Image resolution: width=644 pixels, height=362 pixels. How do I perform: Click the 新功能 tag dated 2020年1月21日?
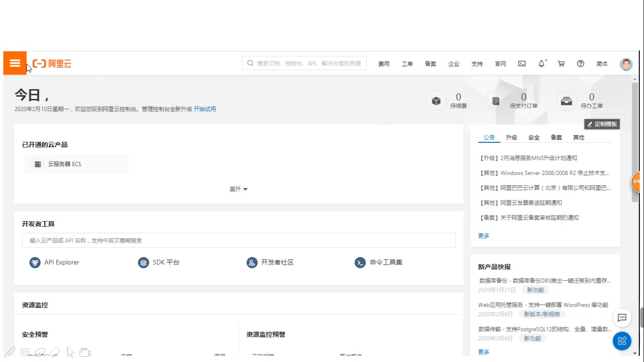pos(535,290)
